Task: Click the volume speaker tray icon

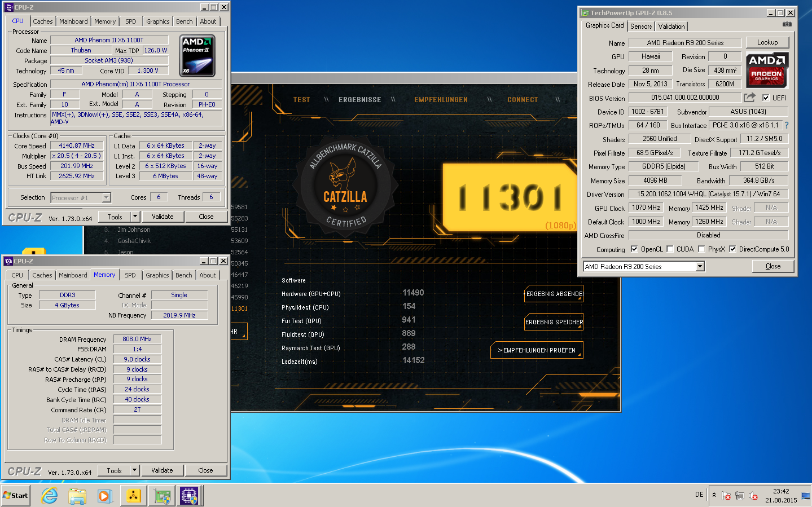Action: tap(753, 496)
